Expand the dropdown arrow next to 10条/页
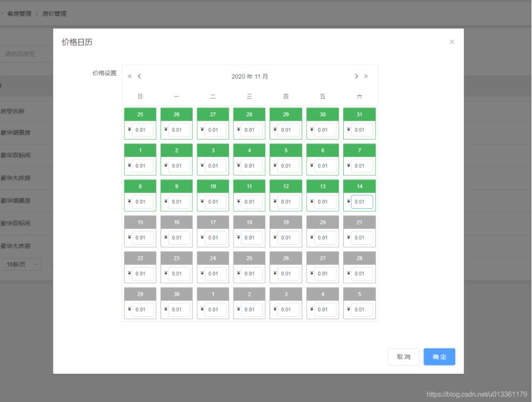The image size is (532, 402). pos(36,265)
